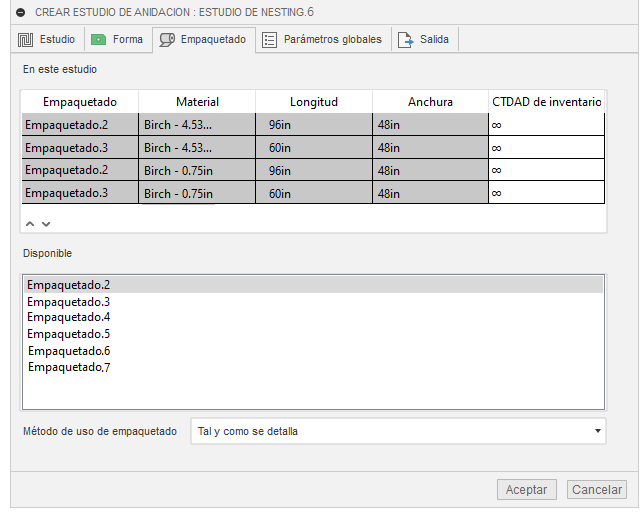644x512 pixels.
Task: Click Birch - 0.75in in the 60in row
Action: (x=197, y=193)
